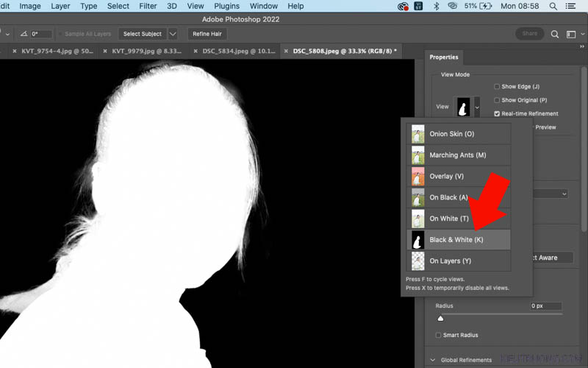This screenshot has height=368, width=588.
Task: Close the KVT_9754-4.jpg document tab
Action: click(15, 51)
